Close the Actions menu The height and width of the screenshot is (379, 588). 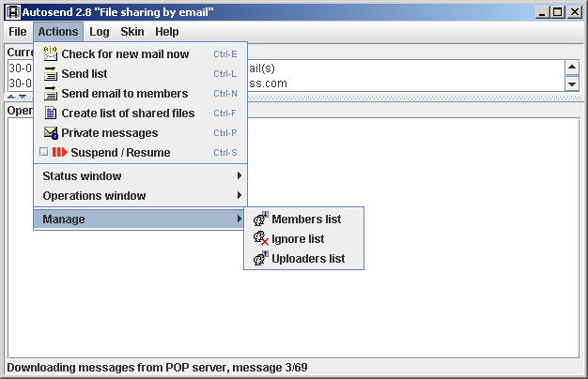coord(58,32)
